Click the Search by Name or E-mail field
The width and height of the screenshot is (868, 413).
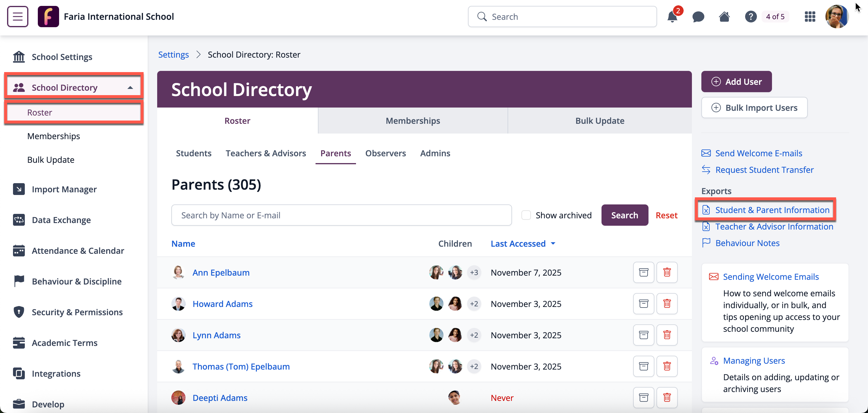[341, 215]
